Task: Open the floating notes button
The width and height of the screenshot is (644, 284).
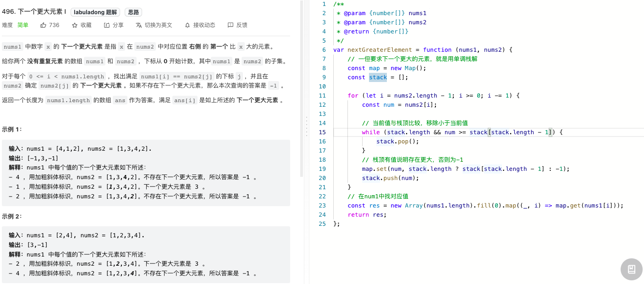Action: click(632, 269)
